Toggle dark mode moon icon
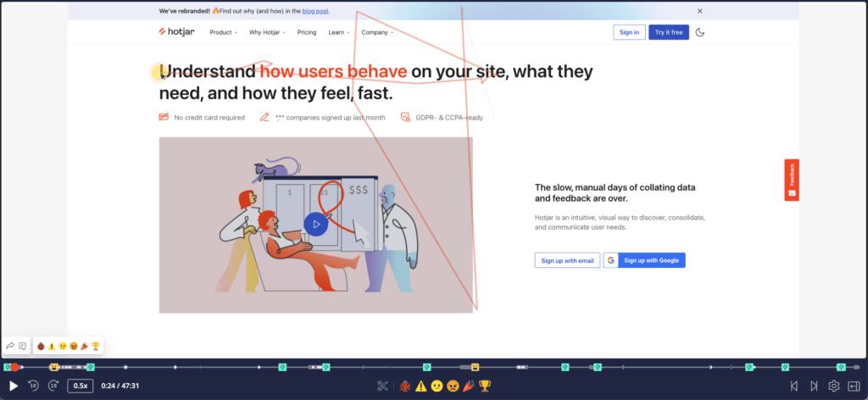 click(699, 32)
